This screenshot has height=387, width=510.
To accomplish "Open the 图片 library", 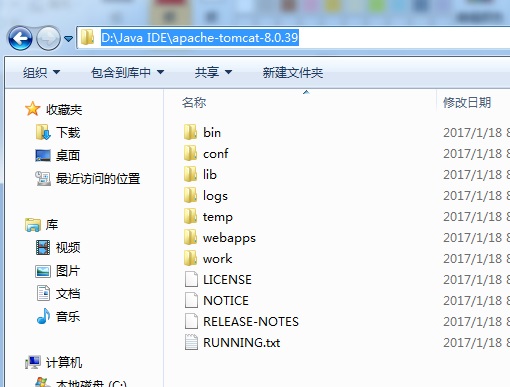I will [68, 271].
